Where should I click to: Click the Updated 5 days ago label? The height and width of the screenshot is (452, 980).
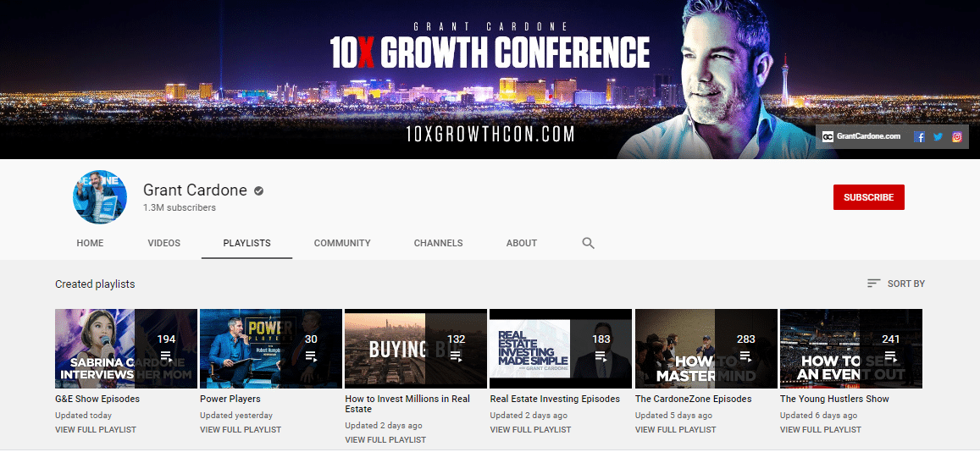click(673, 415)
